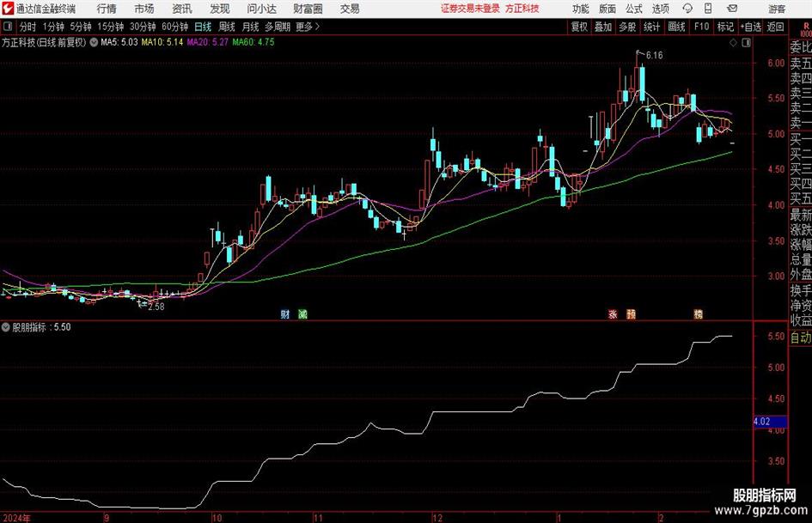This screenshot has width=812, height=523.
Task: Expand the main chart indicator dropdown arrow
Action: coord(94,42)
